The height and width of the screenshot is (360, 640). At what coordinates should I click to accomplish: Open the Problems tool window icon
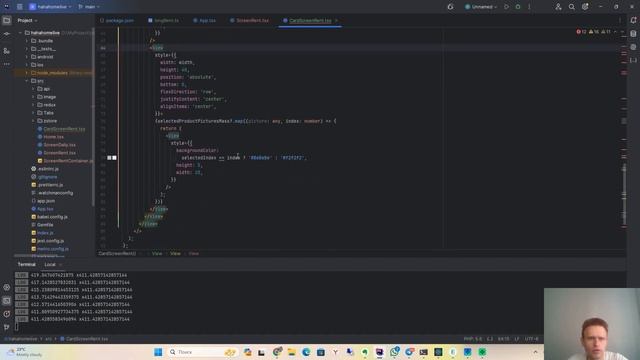(x=7, y=314)
